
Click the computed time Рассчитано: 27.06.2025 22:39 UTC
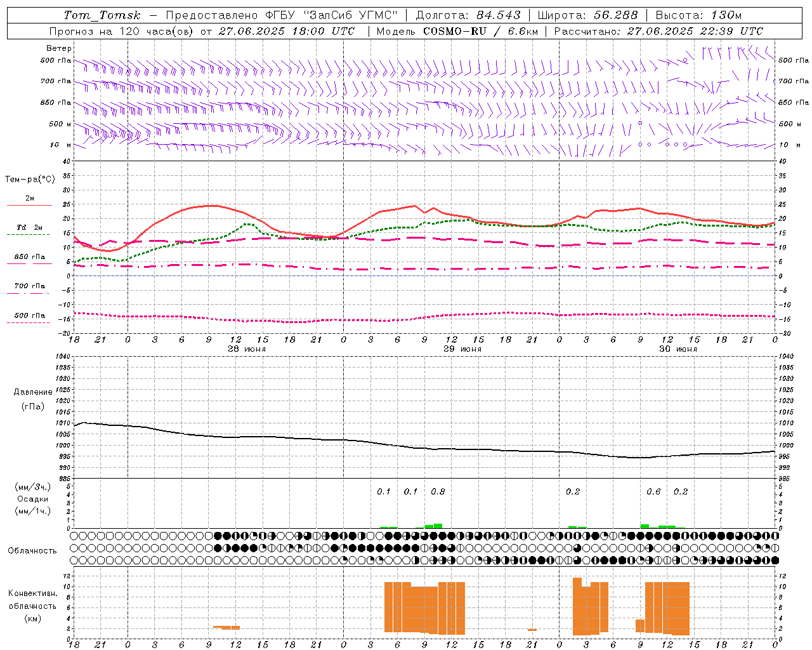coord(658,31)
